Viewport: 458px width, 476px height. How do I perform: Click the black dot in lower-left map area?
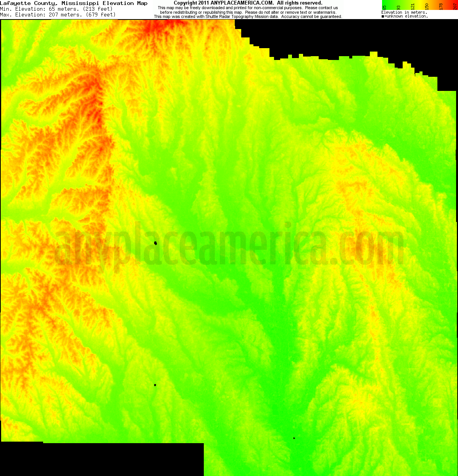click(155, 385)
